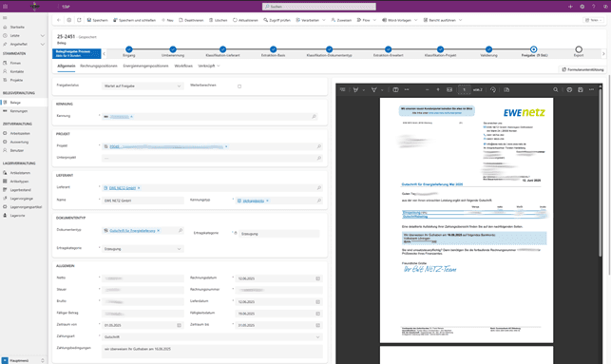This screenshot has width=611, height=364.
Task: Create a new record with Neu
Action: [x=167, y=20]
